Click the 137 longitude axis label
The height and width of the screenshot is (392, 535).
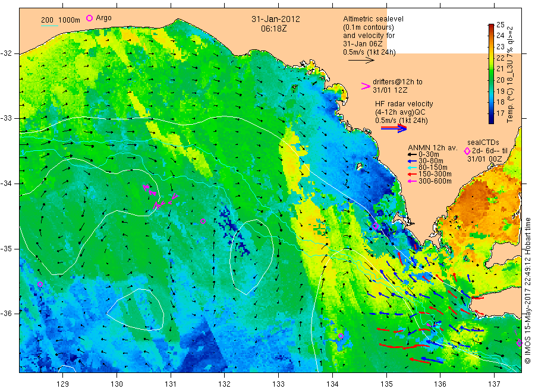494,384
